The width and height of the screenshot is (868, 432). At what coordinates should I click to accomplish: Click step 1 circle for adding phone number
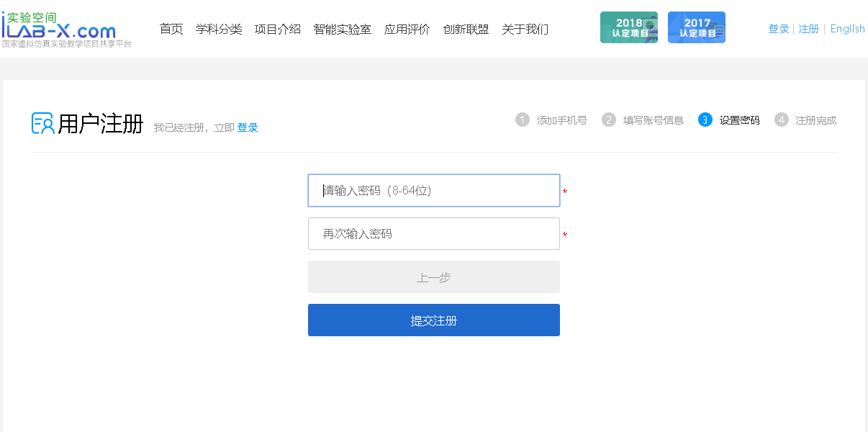(523, 120)
